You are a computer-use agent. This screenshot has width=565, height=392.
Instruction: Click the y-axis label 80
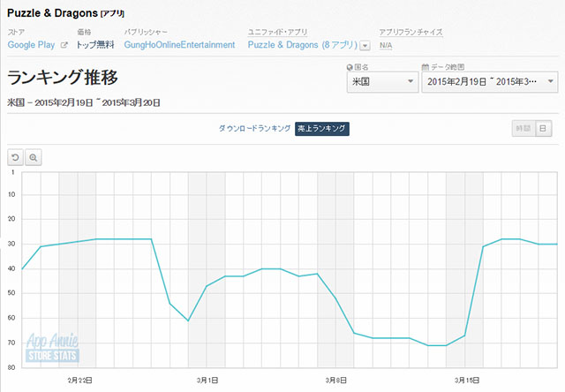tap(11, 367)
